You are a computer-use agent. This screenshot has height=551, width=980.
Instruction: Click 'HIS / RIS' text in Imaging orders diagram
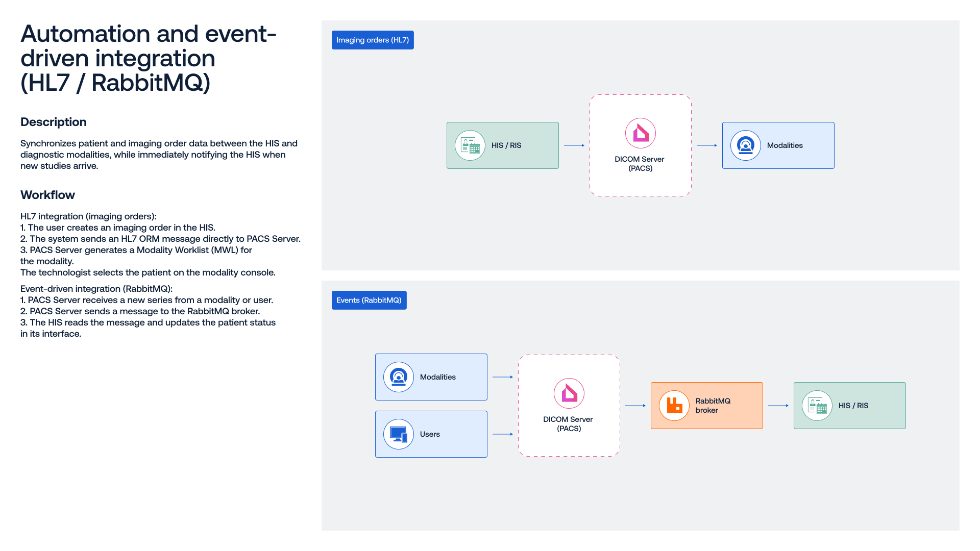coord(506,145)
